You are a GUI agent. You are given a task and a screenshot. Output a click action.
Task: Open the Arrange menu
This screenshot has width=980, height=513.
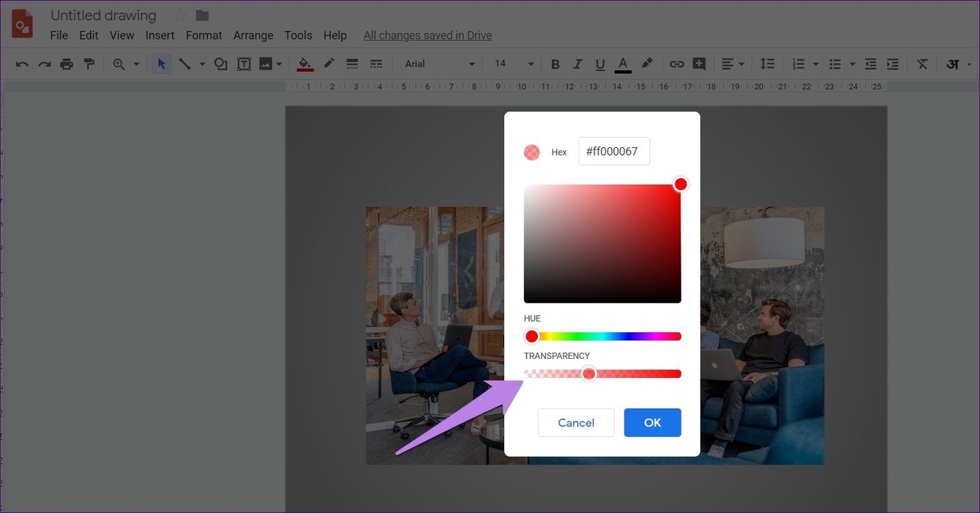click(x=253, y=35)
